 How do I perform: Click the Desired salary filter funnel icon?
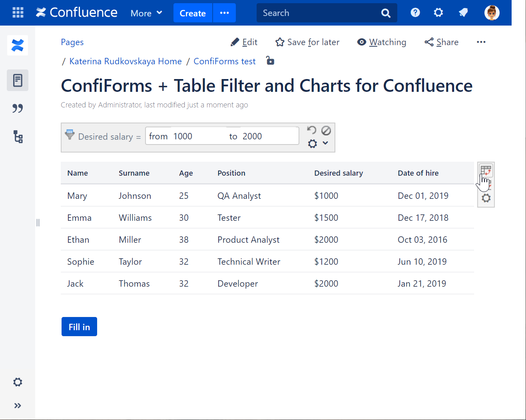70,135
